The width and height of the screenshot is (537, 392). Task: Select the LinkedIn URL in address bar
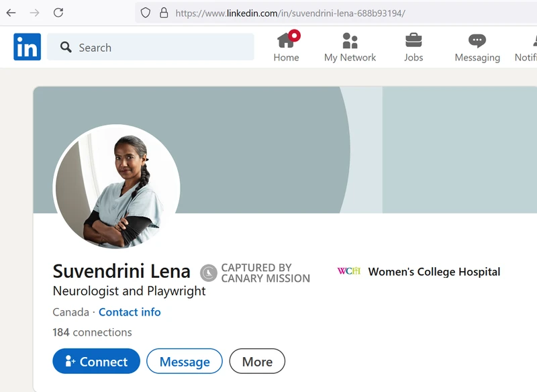290,13
